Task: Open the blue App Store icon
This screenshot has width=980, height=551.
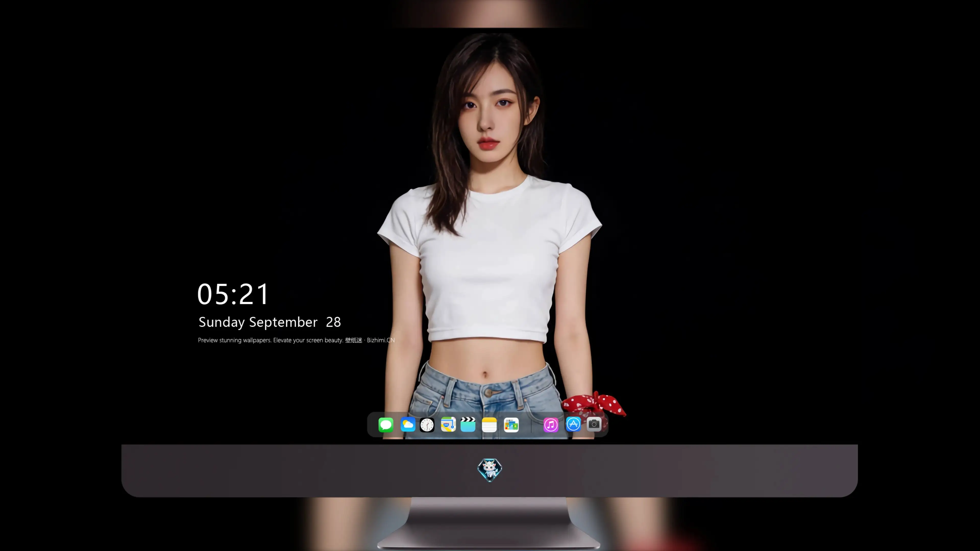Action: tap(573, 424)
